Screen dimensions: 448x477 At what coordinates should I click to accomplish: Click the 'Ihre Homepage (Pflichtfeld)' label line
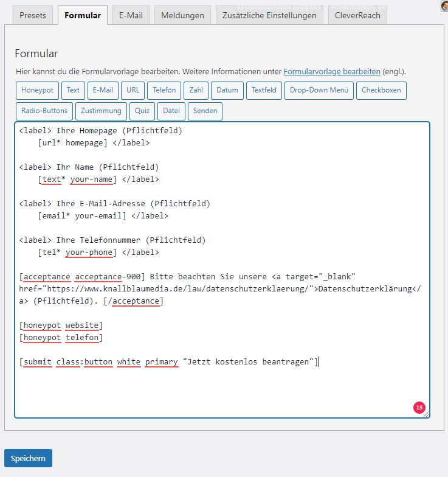pyautogui.click(x=101, y=130)
